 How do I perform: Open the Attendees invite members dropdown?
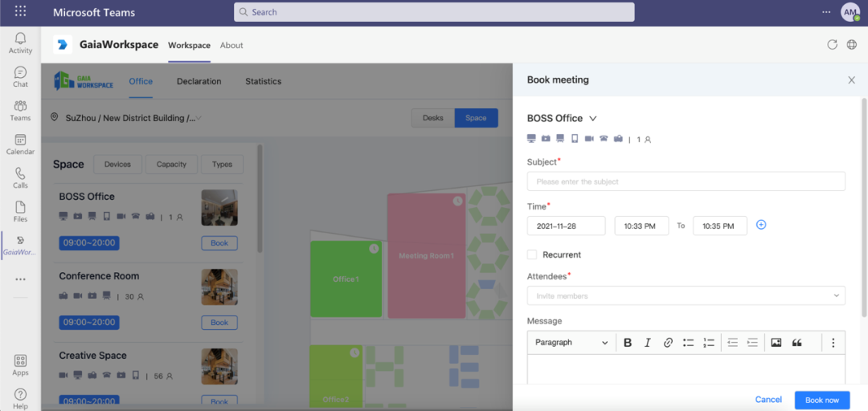pyautogui.click(x=686, y=295)
